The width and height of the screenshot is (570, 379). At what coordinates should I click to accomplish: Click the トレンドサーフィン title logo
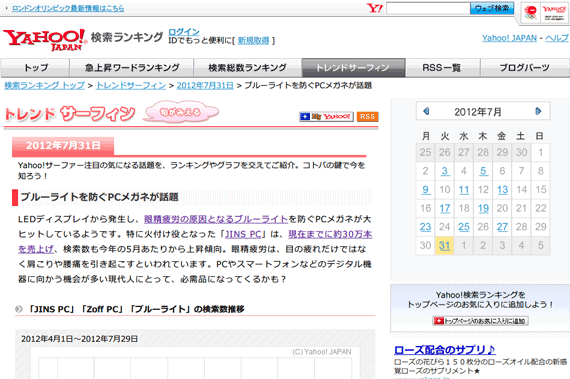(69, 114)
